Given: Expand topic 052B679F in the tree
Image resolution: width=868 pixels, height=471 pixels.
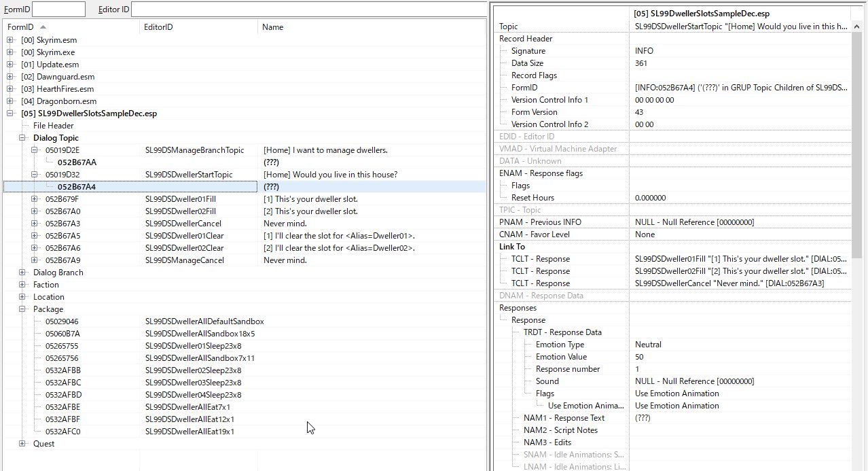Looking at the screenshot, I should point(35,199).
